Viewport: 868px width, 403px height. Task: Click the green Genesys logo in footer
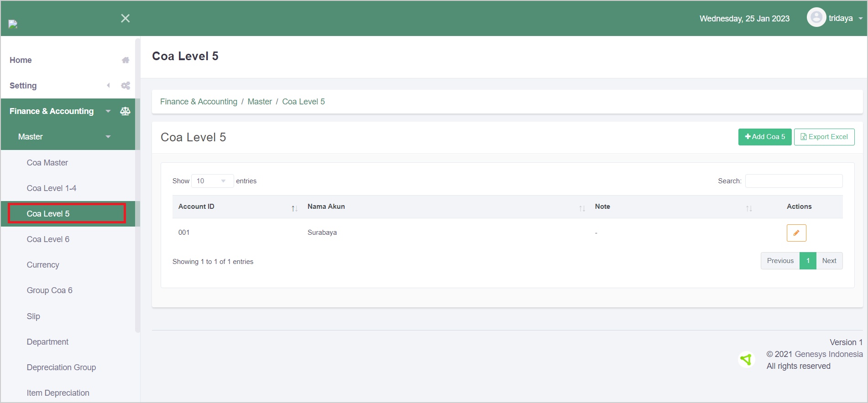(x=746, y=360)
